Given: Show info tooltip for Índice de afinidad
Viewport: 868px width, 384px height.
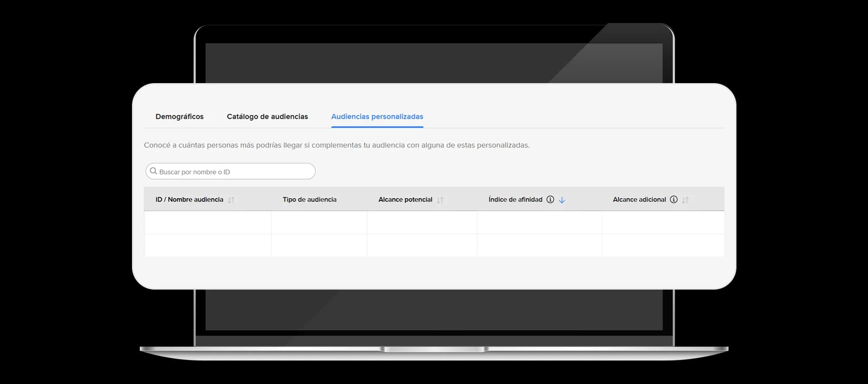Looking at the screenshot, I should pos(550,199).
